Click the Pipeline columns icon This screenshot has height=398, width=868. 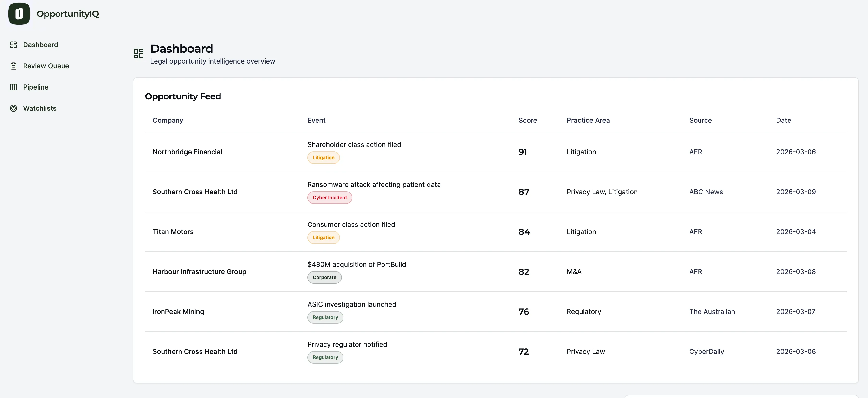tap(13, 87)
